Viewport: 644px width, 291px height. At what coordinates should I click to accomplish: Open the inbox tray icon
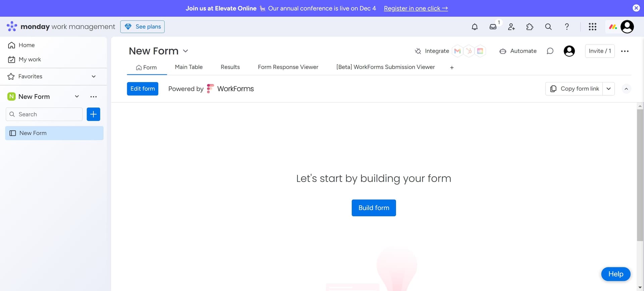(x=493, y=27)
